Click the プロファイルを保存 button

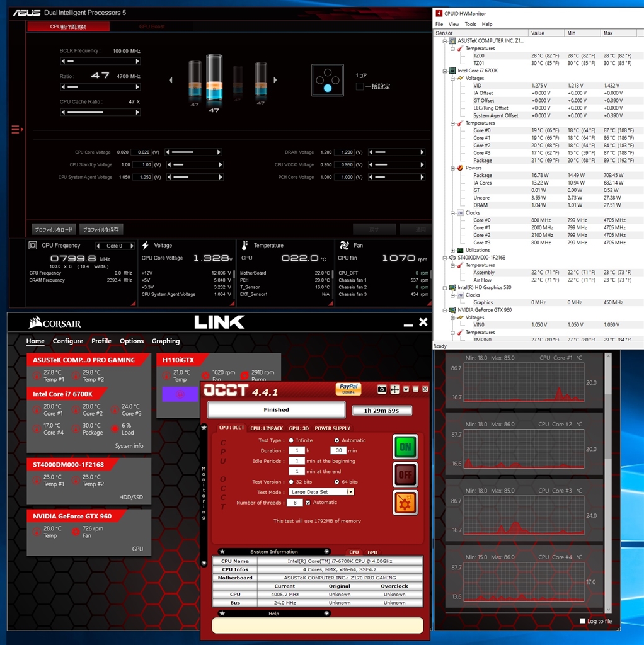[x=101, y=229]
